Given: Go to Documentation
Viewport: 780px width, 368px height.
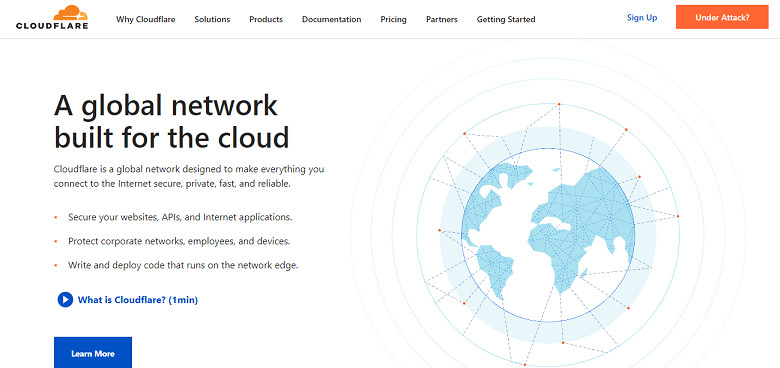Looking at the screenshot, I should pyautogui.click(x=332, y=19).
